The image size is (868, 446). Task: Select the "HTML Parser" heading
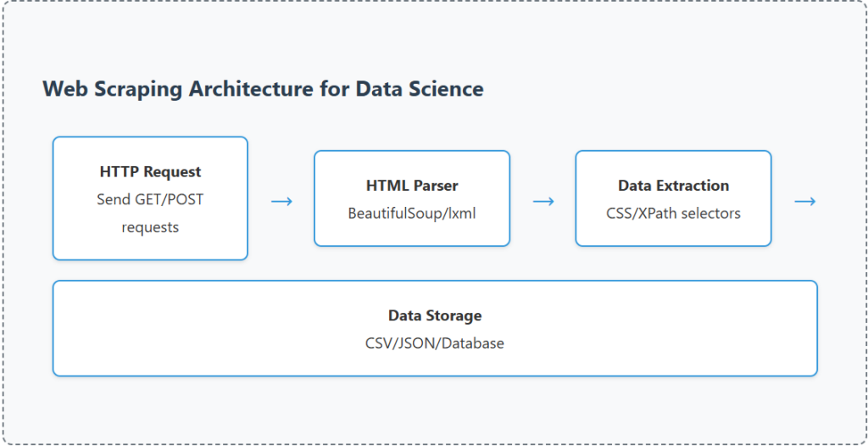click(x=412, y=185)
